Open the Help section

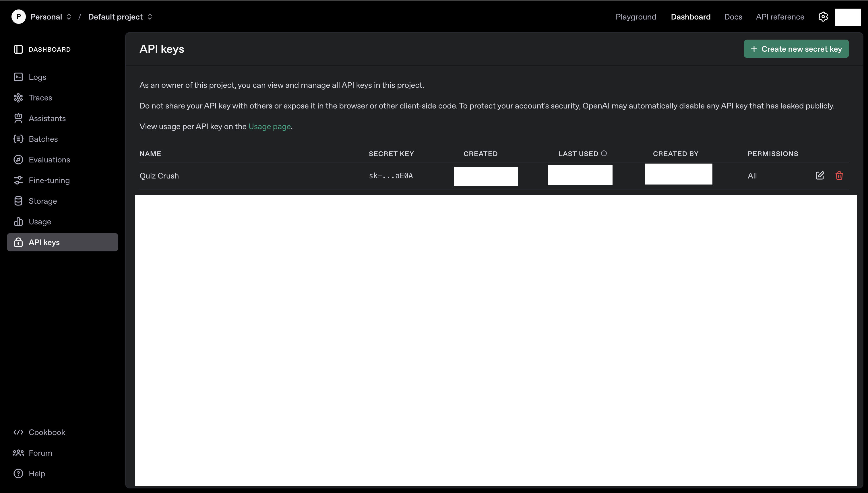[37, 473]
